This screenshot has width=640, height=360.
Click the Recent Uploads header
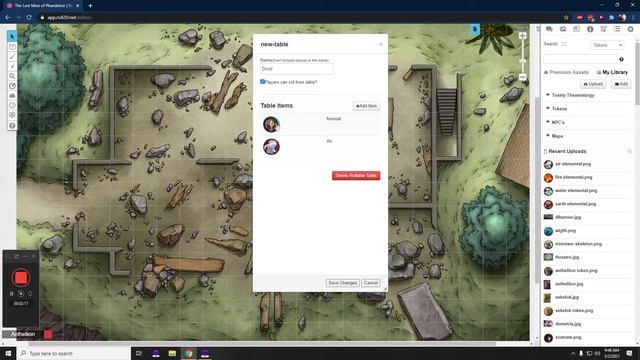point(567,151)
